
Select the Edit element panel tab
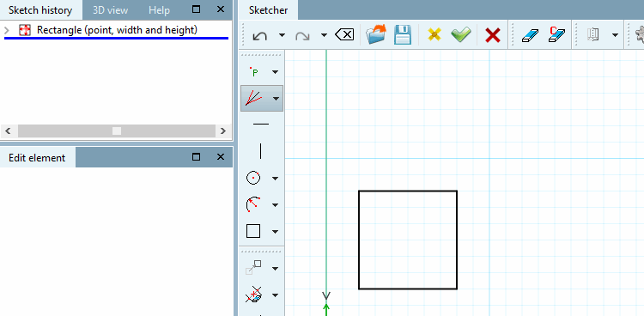pos(37,158)
